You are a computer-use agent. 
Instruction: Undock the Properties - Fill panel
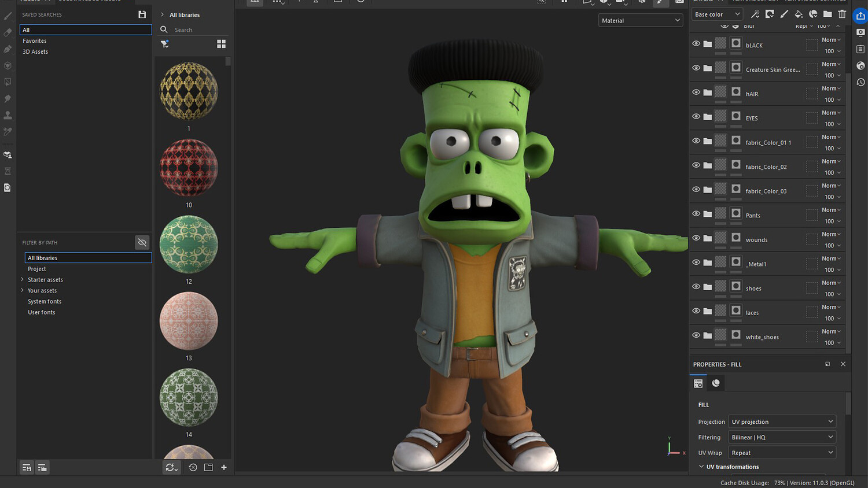pos(827,364)
